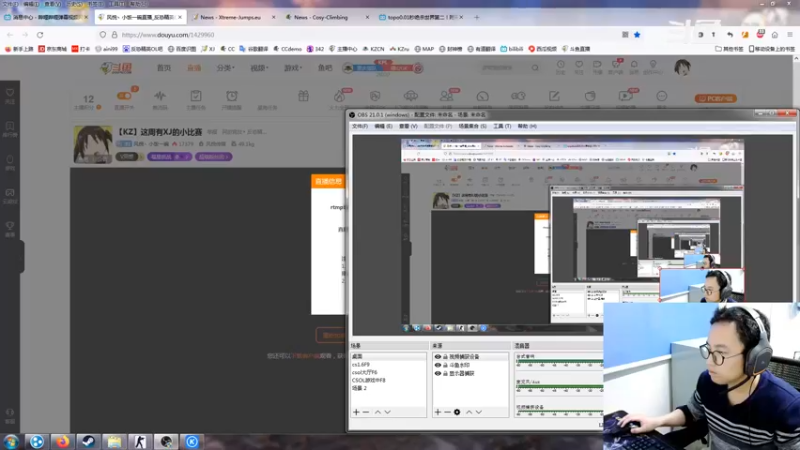The width and height of the screenshot is (800, 450).
Task: Expand the 分类 dropdown in Douyu navigation
Action: [225, 68]
